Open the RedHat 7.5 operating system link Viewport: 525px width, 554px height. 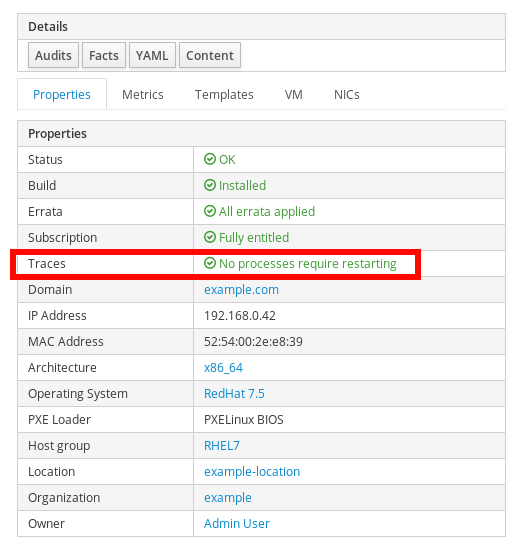pyautogui.click(x=234, y=393)
